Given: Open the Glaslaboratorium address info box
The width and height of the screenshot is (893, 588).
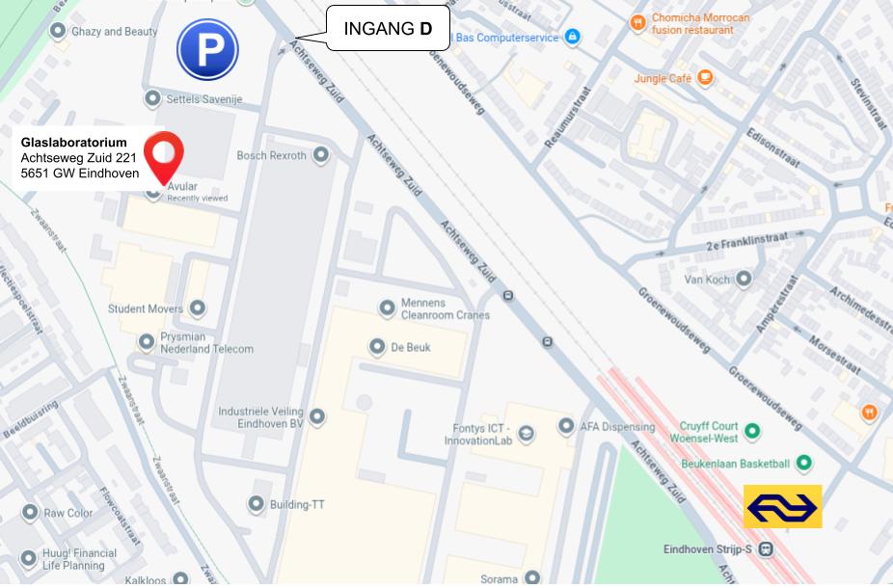Looking at the screenshot, I should (x=81, y=158).
